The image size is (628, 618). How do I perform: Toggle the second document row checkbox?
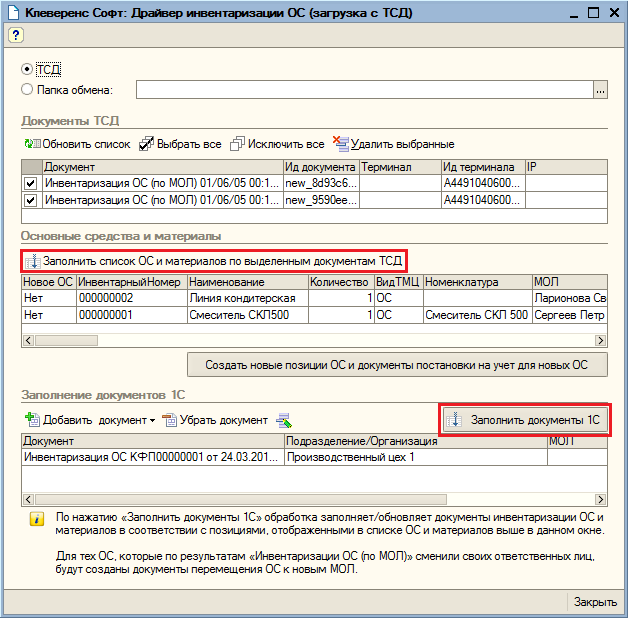tap(30, 200)
